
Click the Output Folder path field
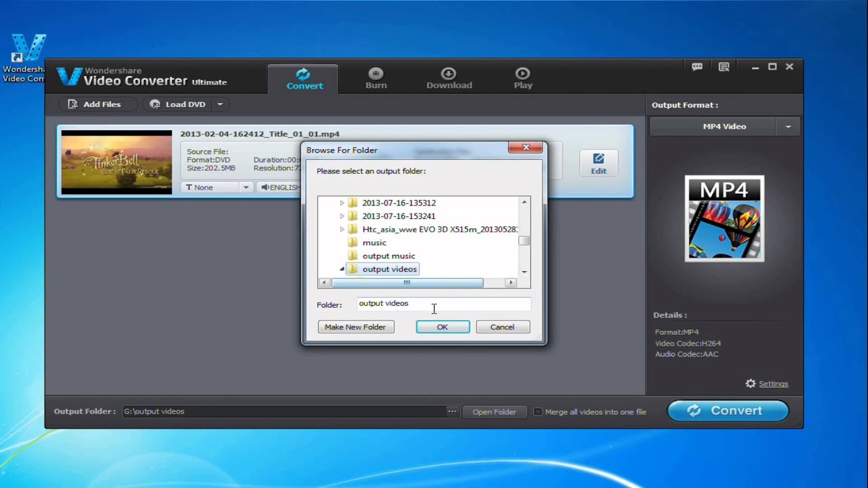[283, 411]
